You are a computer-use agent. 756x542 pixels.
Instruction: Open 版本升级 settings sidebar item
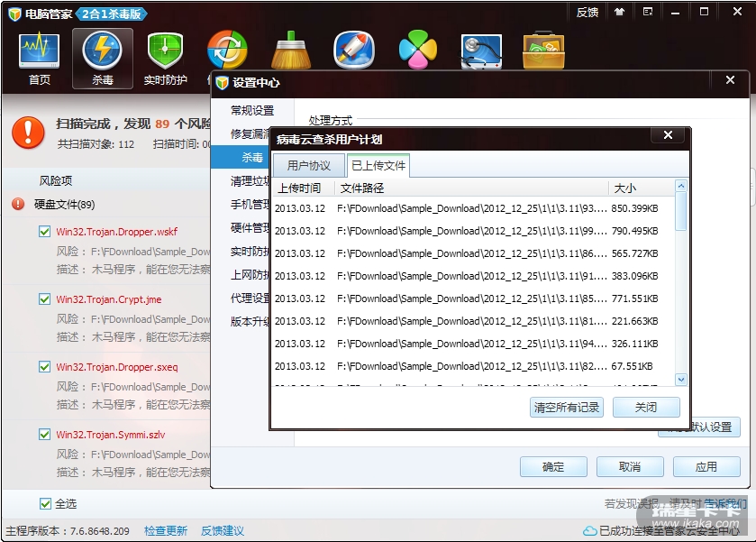[241, 321]
